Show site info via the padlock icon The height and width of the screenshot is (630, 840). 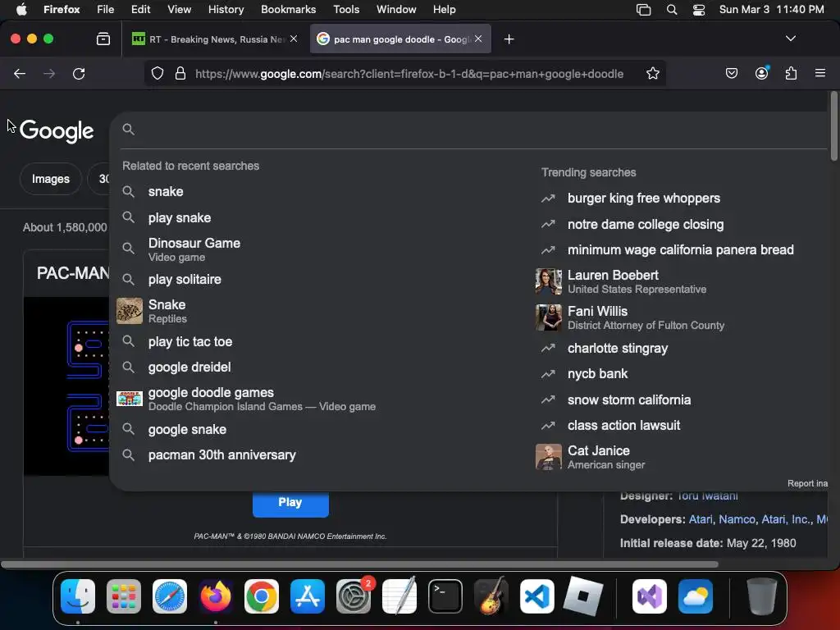click(180, 73)
